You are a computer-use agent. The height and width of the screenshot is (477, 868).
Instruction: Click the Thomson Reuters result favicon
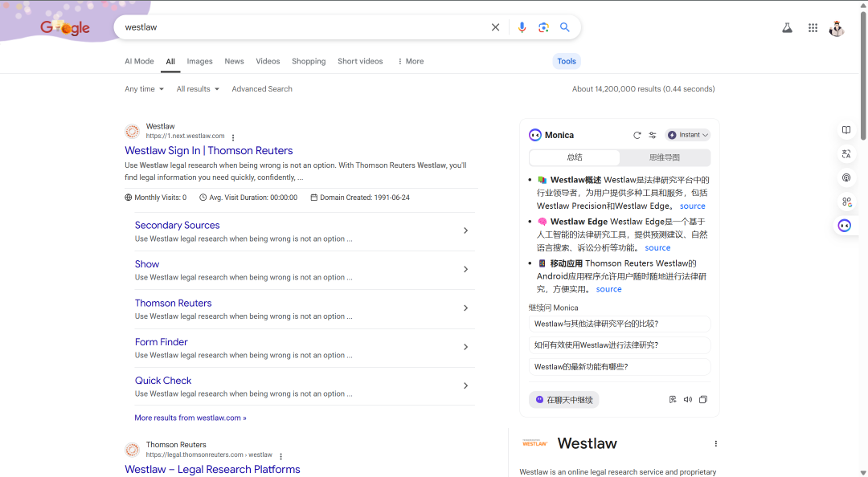click(132, 450)
